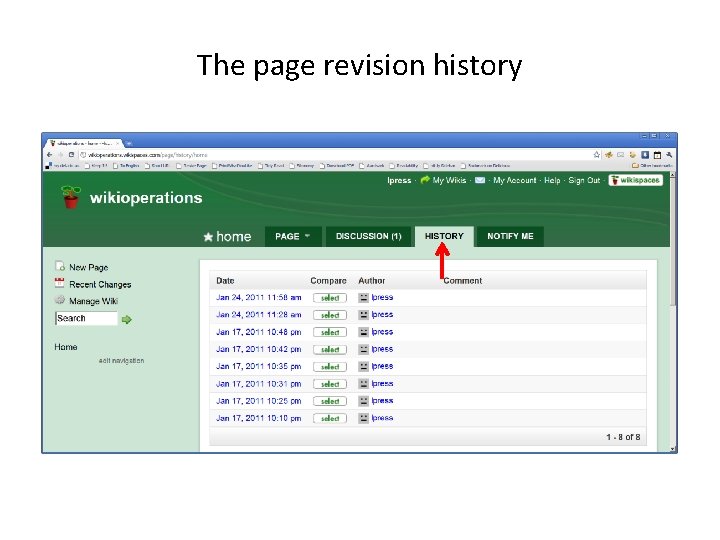
Task: Open revision dated Jan 17, 2011 10:48 pm
Action: pyautogui.click(x=259, y=332)
